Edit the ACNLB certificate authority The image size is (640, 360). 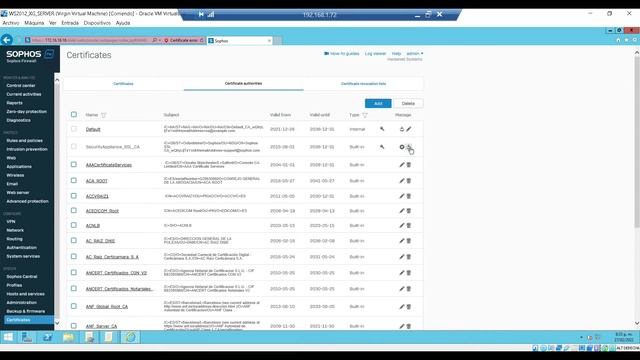click(x=402, y=226)
